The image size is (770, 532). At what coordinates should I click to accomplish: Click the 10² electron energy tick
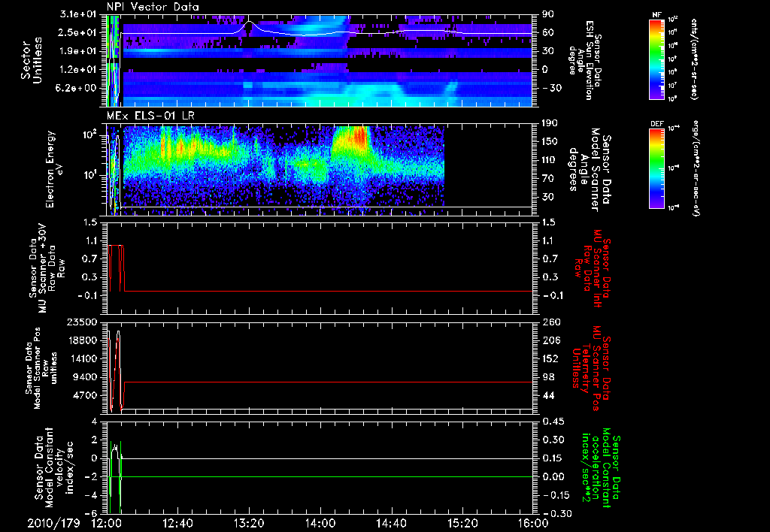pos(89,134)
